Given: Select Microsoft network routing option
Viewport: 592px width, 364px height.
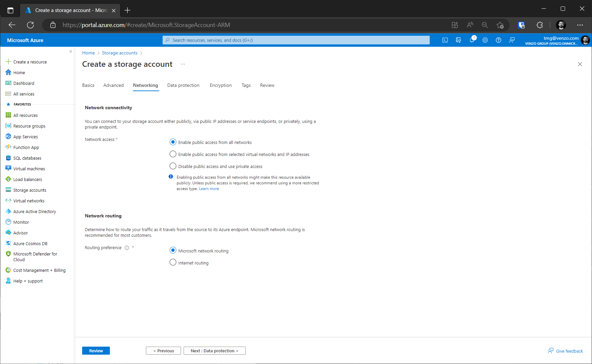Looking at the screenshot, I should (173, 250).
